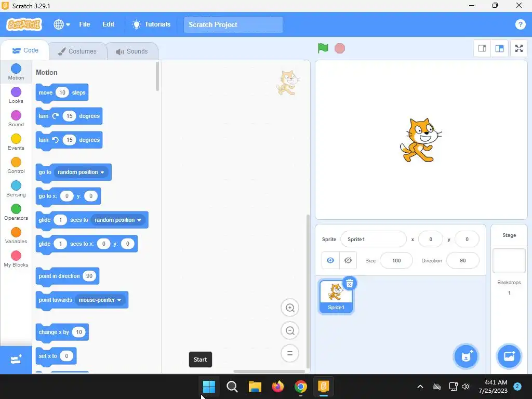
Task: Select the Control block category
Action: [x=16, y=166]
